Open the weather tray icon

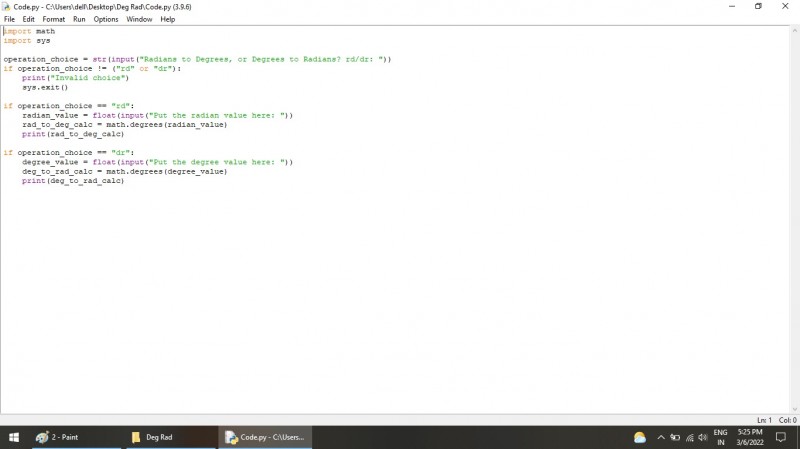[x=639, y=437]
